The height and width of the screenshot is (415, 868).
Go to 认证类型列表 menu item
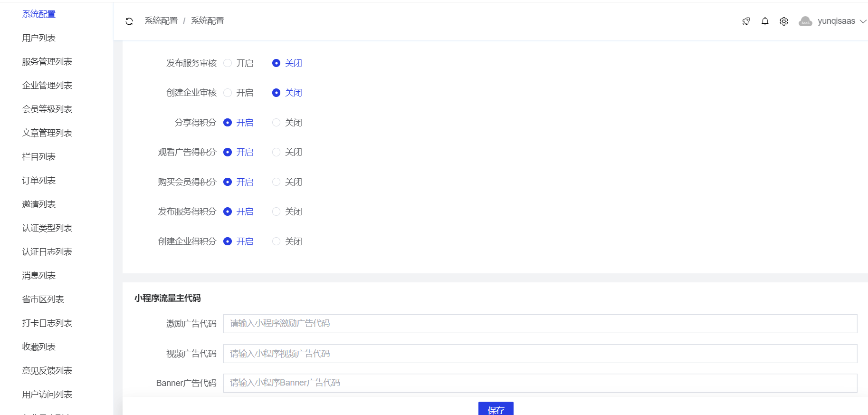[x=47, y=228]
